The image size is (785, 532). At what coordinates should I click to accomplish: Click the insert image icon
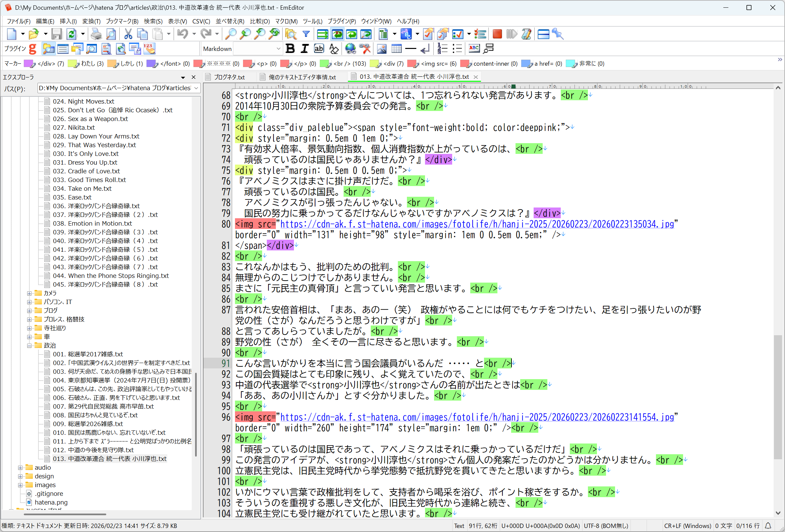(382, 49)
